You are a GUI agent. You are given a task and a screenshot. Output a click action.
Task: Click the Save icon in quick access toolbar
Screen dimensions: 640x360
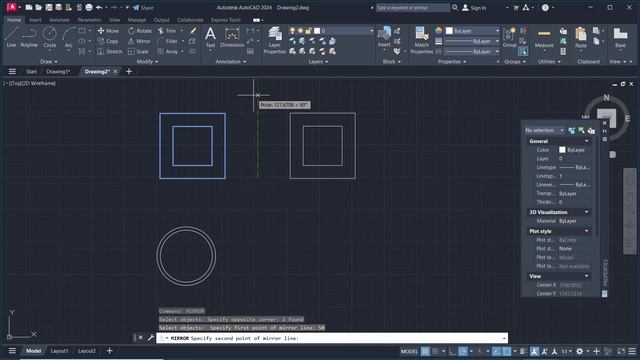coord(49,7)
